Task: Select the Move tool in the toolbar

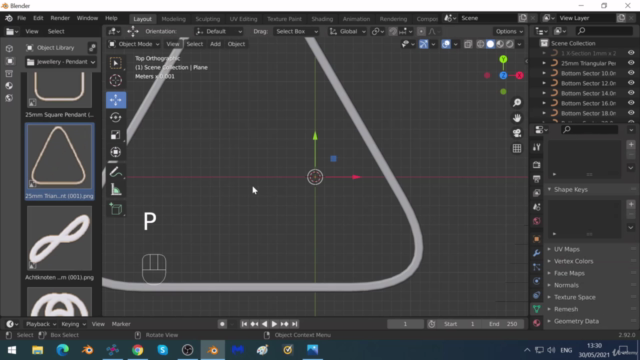Action: [x=116, y=100]
